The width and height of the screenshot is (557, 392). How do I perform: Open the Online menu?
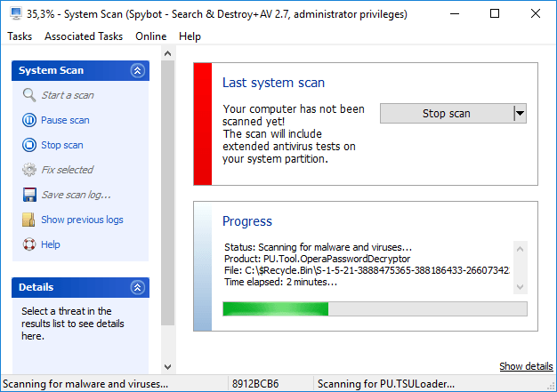(x=151, y=36)
